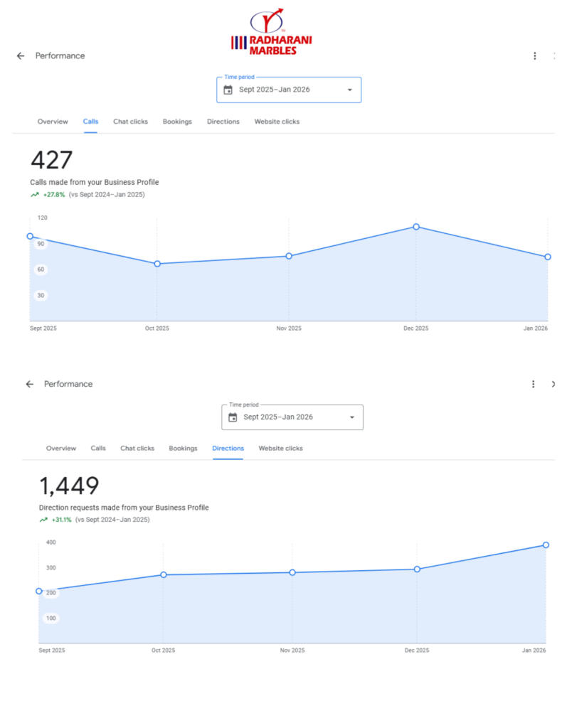Click the Dec 2025 axis label under the calls chart
This screenshot has height=728, width=567.
pyautogui.click(x=416, y=328)
